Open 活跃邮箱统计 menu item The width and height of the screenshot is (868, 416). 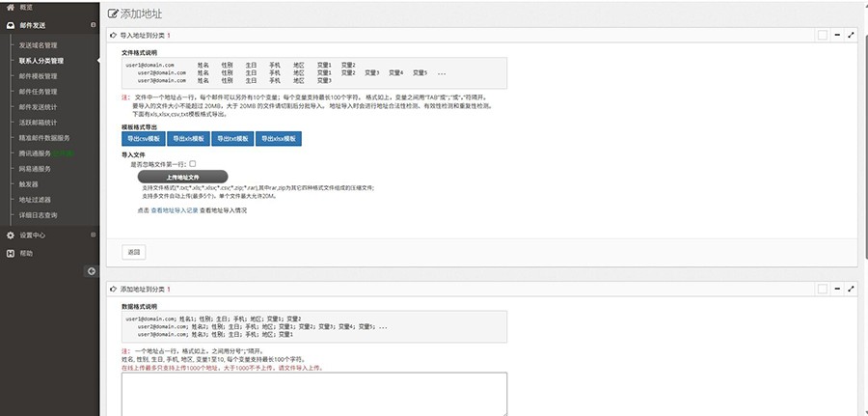(x=38, y=123)
